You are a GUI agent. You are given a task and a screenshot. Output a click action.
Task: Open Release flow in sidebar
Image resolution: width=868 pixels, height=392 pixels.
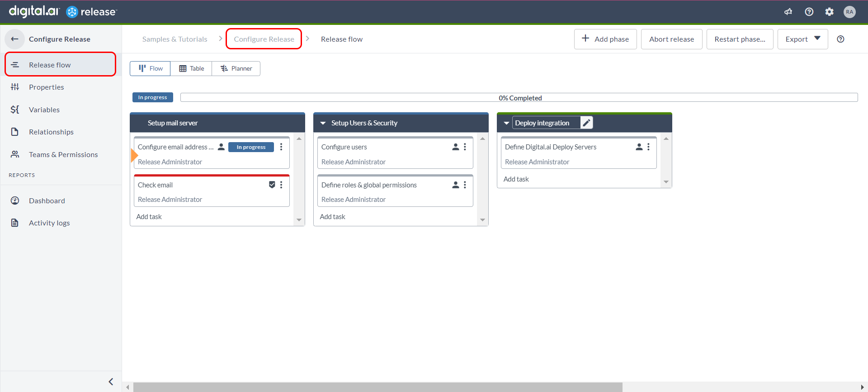[x=61, y=65]
